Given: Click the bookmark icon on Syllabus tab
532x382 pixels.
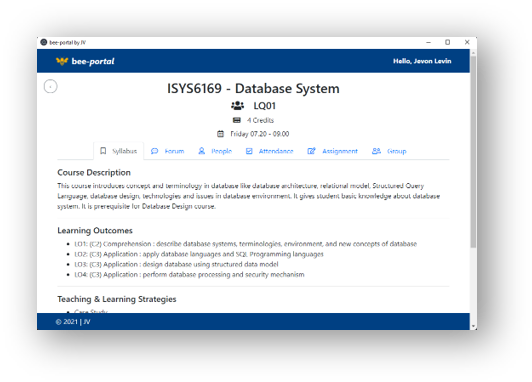Looking at the screenshot, I should (x=103, y=151).
